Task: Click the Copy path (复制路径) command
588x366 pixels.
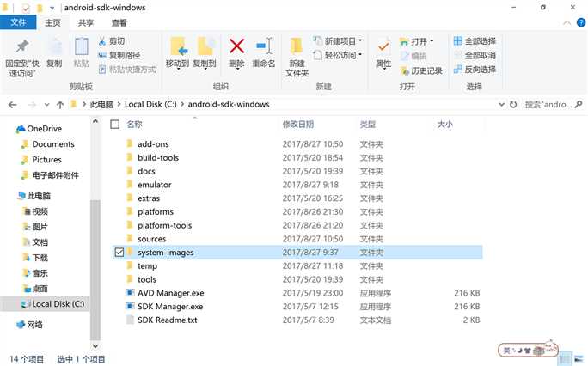Action: tap(119, 56)
